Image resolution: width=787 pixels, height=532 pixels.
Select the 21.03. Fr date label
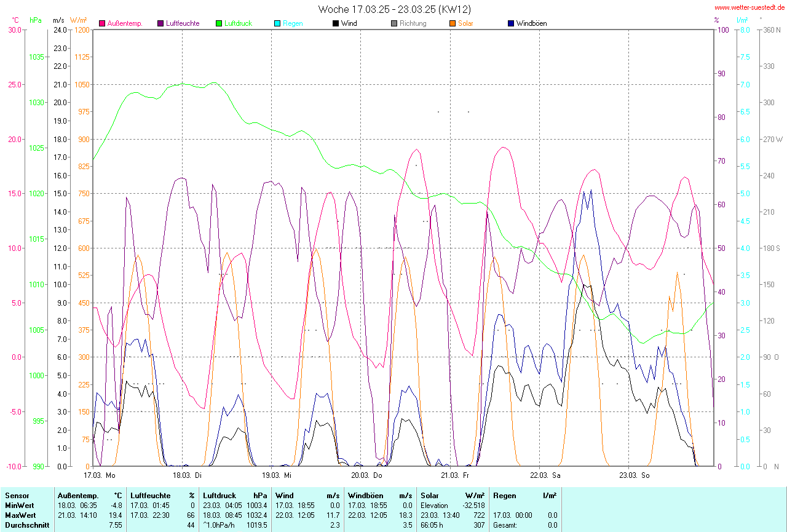coord(456,475)
